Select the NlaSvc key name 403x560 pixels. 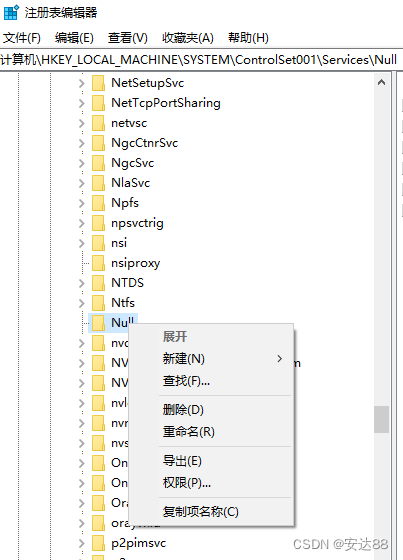[x=130, y=183]
